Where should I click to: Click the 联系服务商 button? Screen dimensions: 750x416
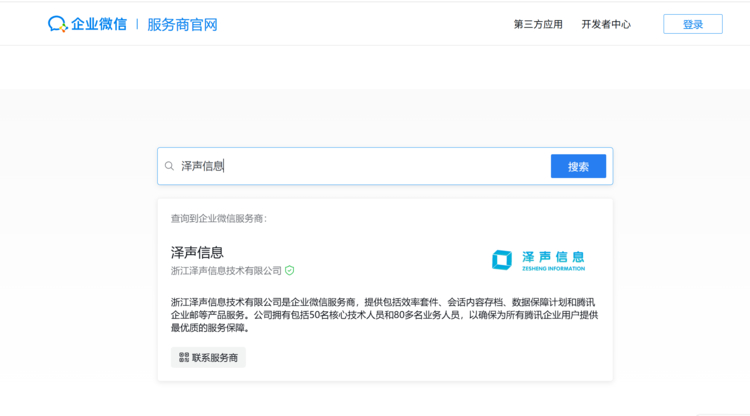click(x=208, y=357)
